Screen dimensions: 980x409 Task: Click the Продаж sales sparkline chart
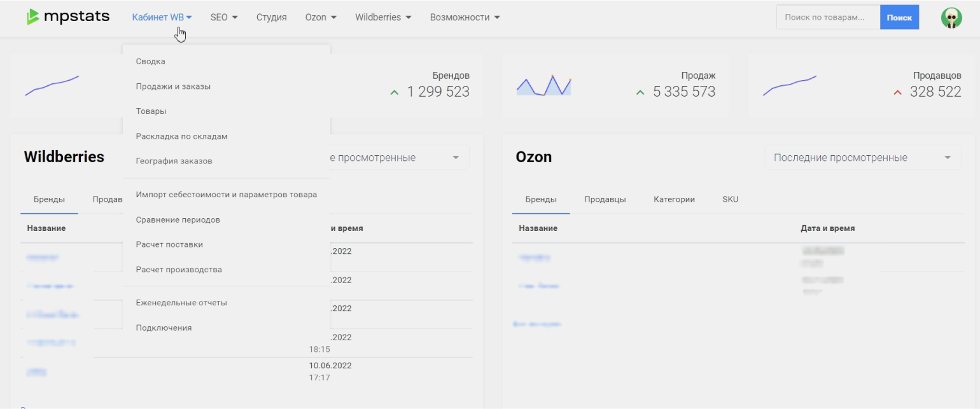[543, 86]
